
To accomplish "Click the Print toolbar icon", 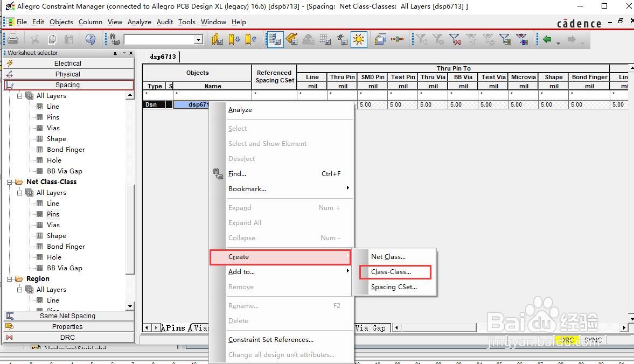I will [x=13, y=39].
